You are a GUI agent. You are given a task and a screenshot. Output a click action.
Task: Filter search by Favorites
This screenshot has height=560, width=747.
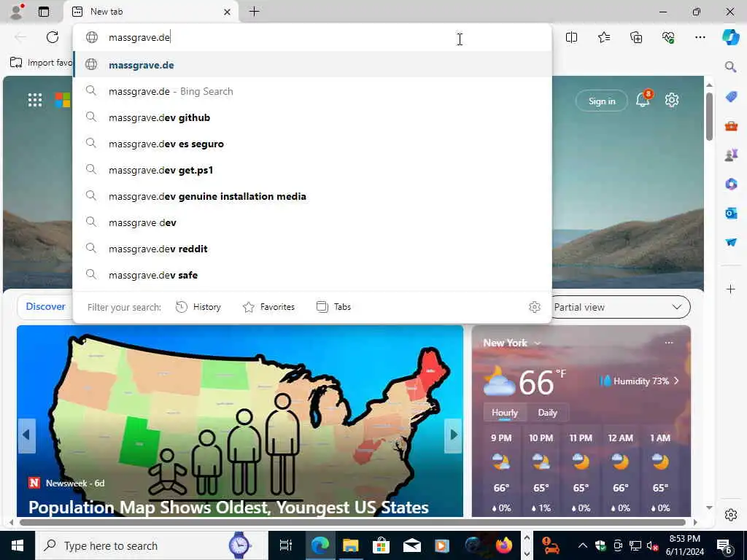tap(268, 307)
